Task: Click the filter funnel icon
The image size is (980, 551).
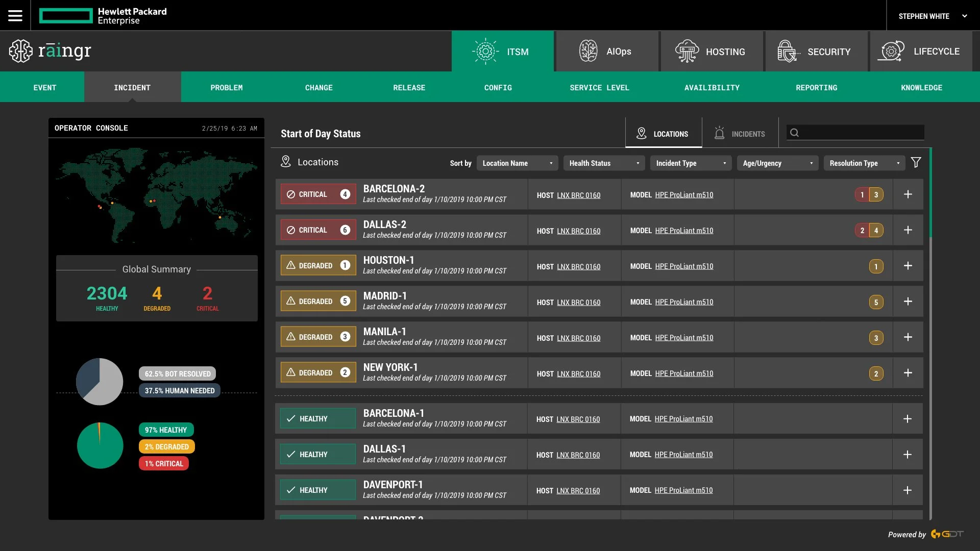Action: tap(916, 163)
